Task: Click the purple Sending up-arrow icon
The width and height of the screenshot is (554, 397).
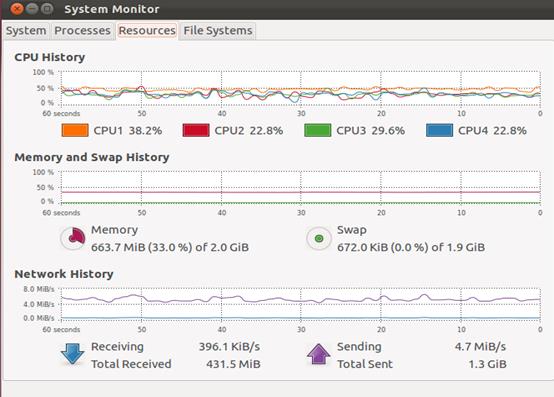Action: [x=319, y=354]
